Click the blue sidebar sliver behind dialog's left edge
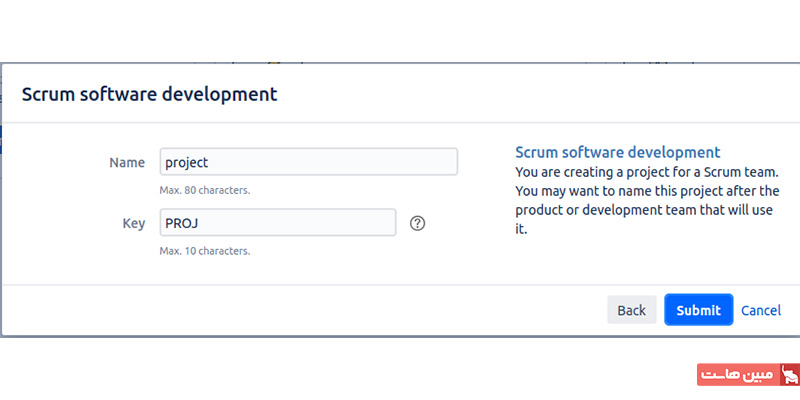The width and height of the screenshot is (800, 400). (x=1, y=139)
